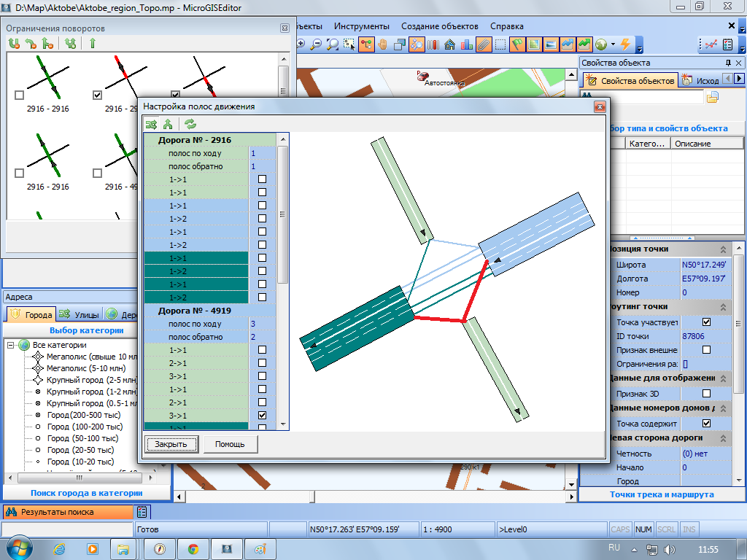The width and height of the screenshot is (747, 560).
Task: Switch to the 'Улицы' tab
Action: point(80,315)
